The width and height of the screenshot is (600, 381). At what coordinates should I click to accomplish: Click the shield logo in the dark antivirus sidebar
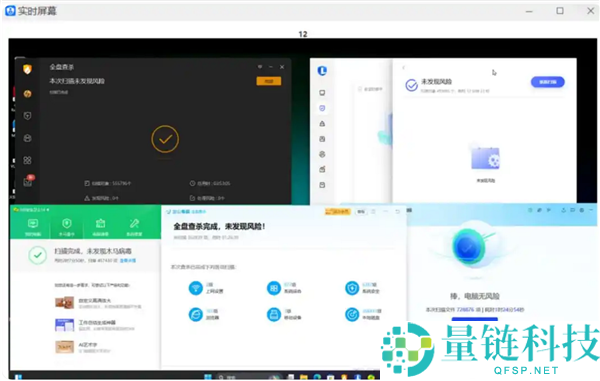coord(27,69)
